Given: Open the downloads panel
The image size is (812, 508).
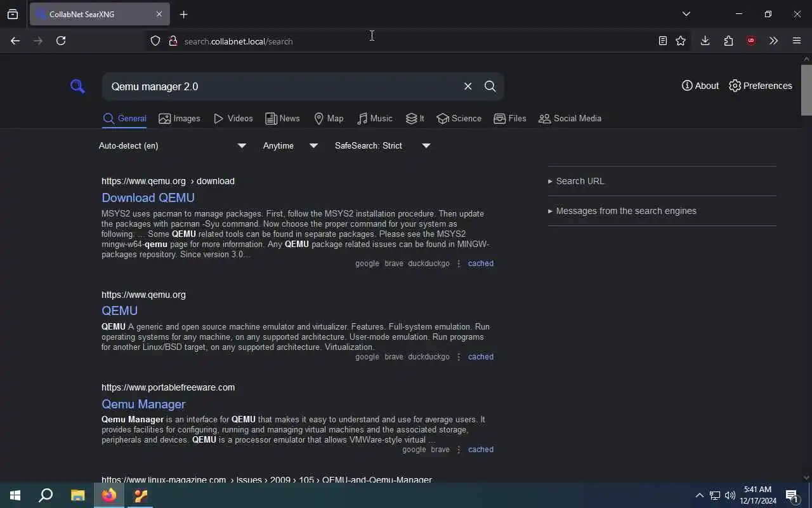Looking at the screenshot, I should pyautogui.click(x=705, y=41).
